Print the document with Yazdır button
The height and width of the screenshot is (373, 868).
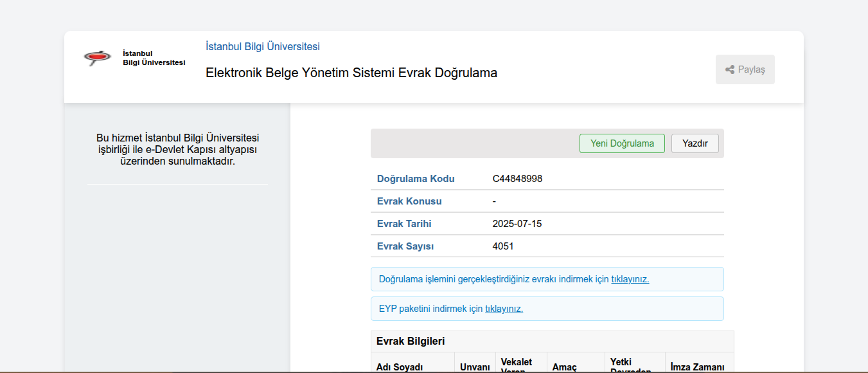coord(695,143)
